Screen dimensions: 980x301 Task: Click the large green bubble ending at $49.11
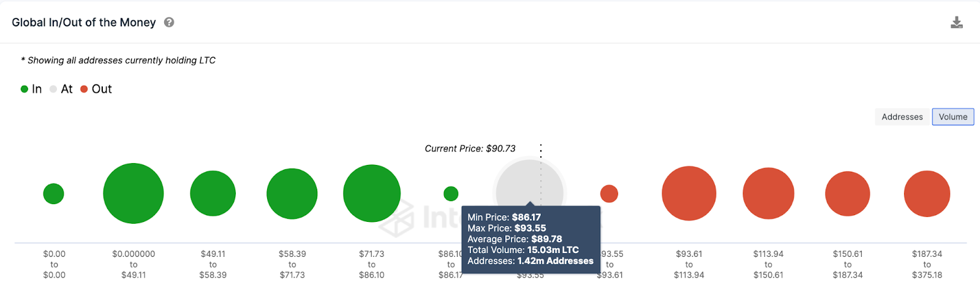[134, 193]
